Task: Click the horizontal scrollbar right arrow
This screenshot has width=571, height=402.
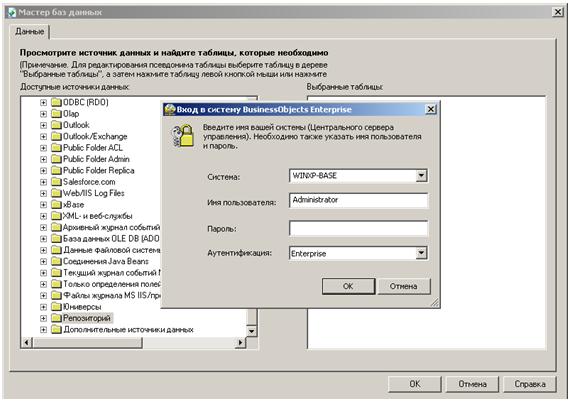Action: pyautogui.click(x=240, y=343)
